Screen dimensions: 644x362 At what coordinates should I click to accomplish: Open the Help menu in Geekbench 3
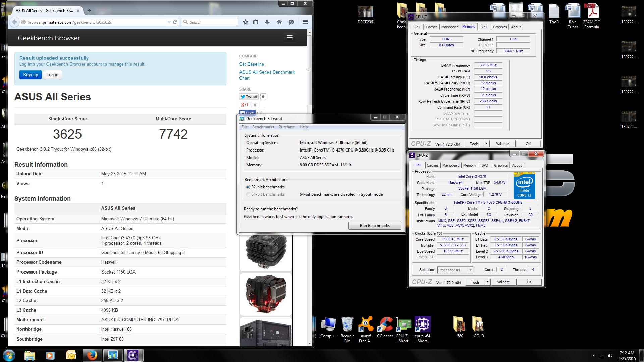pos(304,127)
